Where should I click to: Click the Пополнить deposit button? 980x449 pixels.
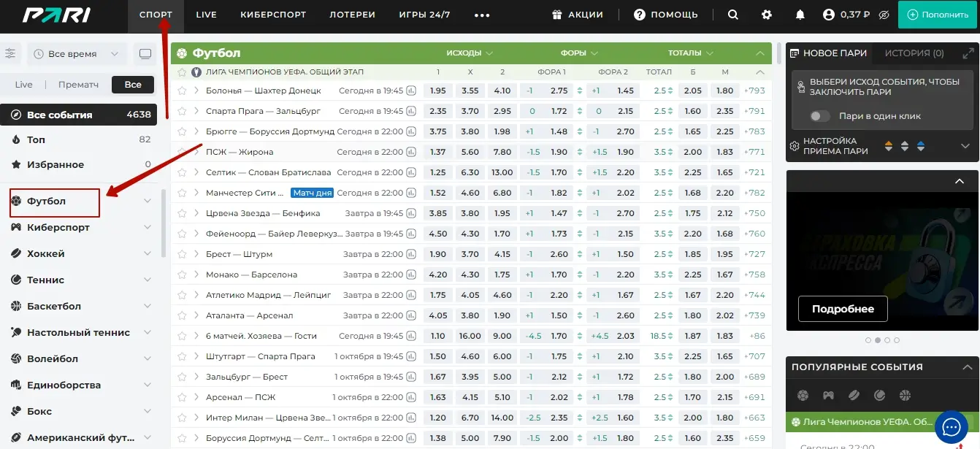[938, 15]
